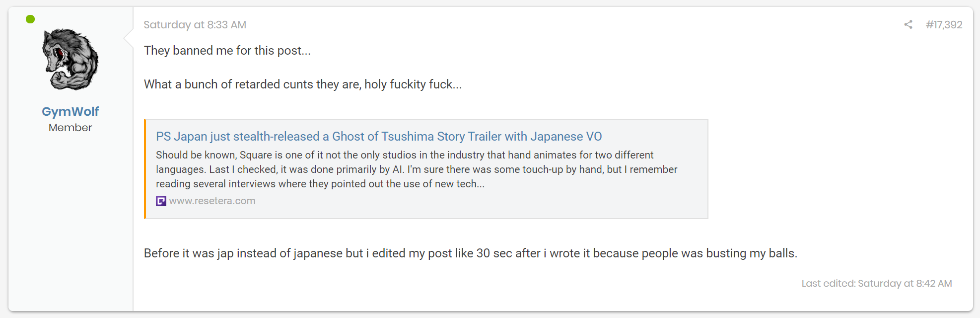The width and height of the screenshot is (980, 318).
Task: Click the link preview description about Square
Action: pos(417,169)
